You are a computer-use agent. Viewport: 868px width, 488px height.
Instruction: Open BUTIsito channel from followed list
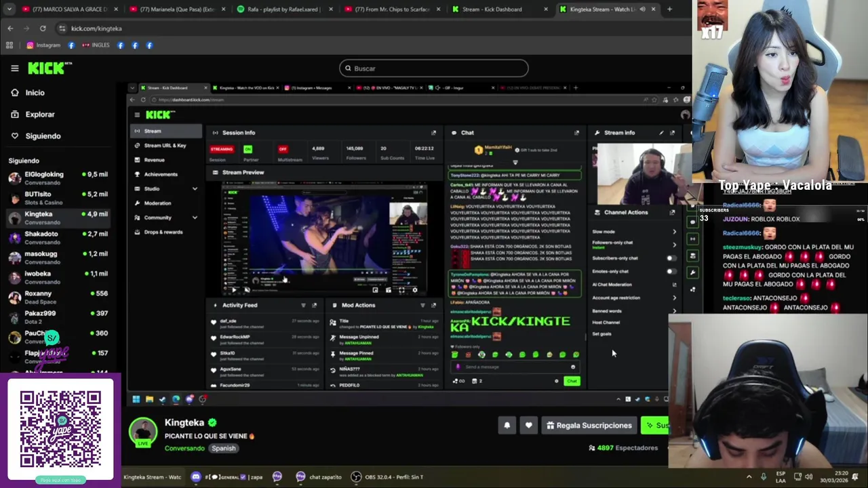click(x=58, y=198)
